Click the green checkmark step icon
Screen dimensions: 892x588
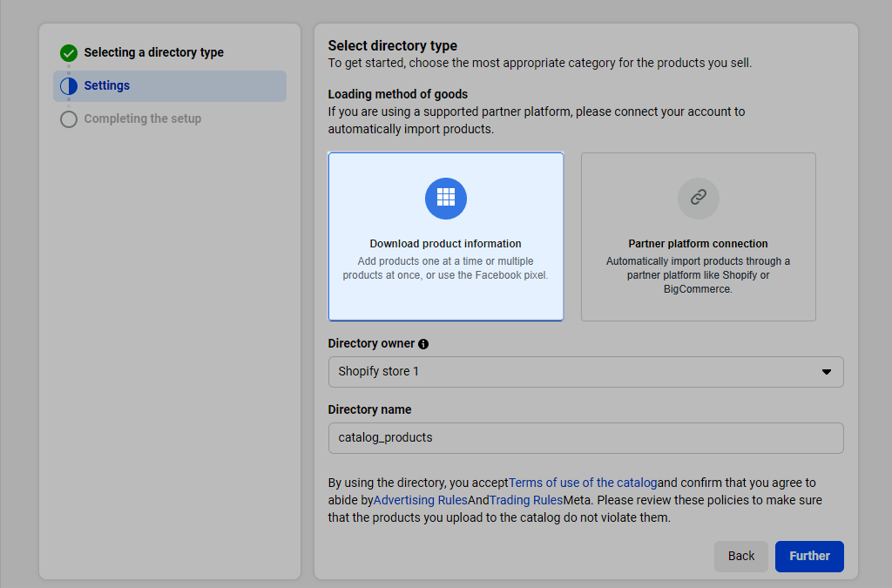click(69, 53)
